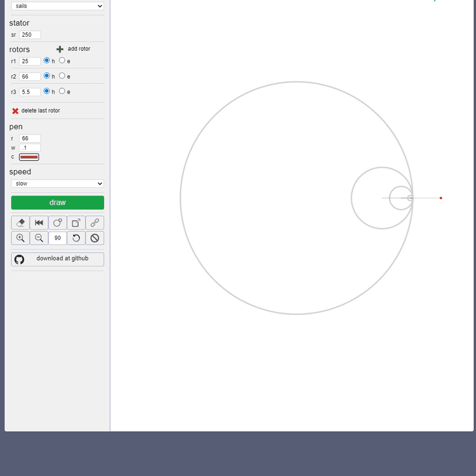The width and height of the screenshot is (476, 476).
Task: Click the link sharing icon
Action: 94,222
